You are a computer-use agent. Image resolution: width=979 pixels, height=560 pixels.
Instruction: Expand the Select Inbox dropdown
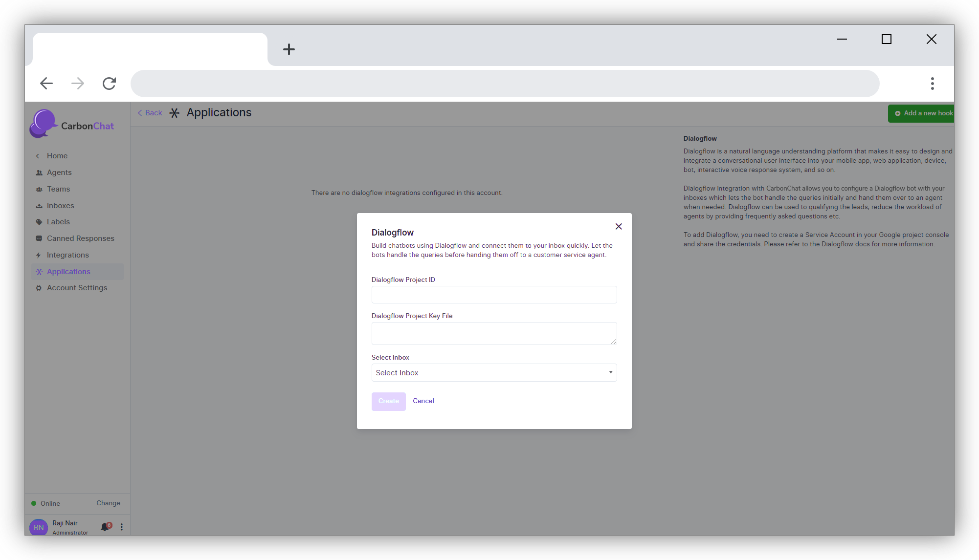coord(494,373)
